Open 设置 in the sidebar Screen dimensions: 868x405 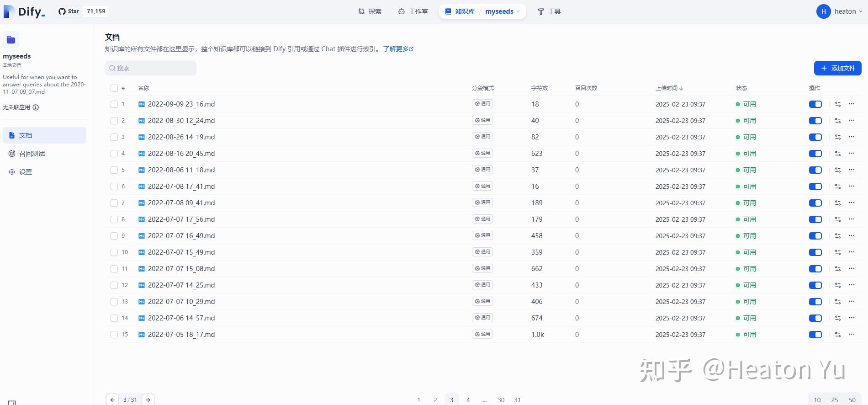(x=44, y=172)
